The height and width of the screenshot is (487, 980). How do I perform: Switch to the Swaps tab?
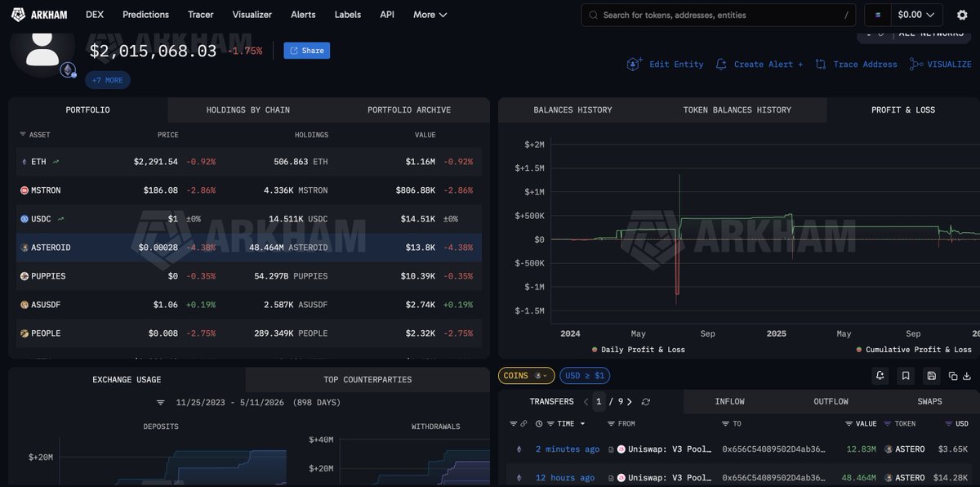[x=929, y=401]
